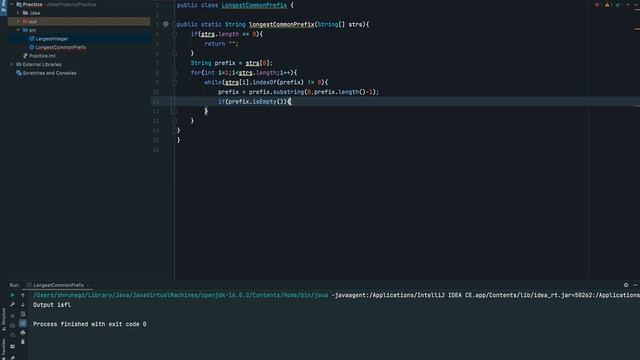Open the Favorites tool window side tab
The height and width of the screenshot is (360, 640).
[x=3, y=348]
